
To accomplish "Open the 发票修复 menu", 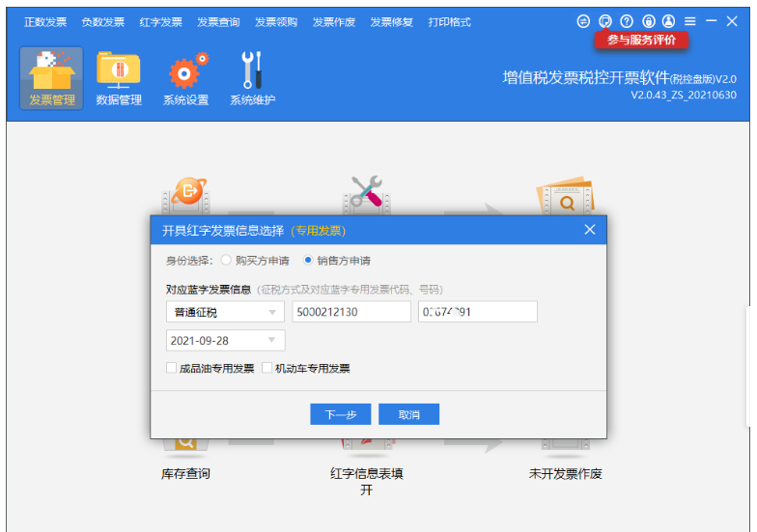I will [392, 22].
